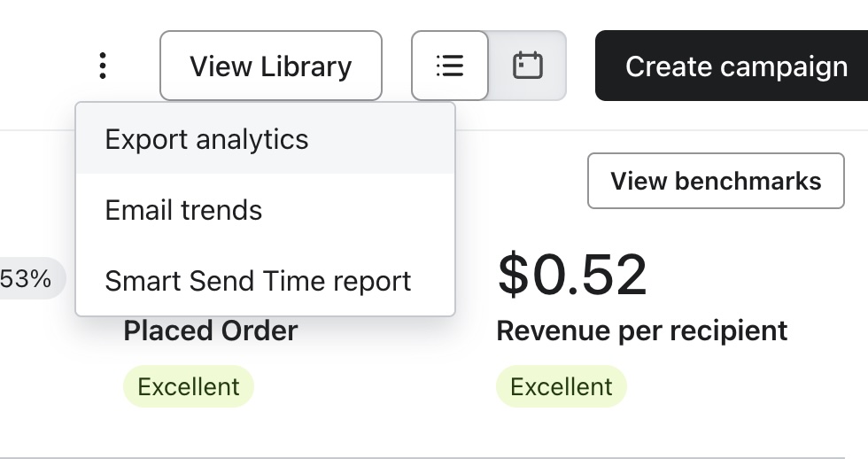
Task: Toggle campaigns display to calendar mode
Action: tap(528, 66)
